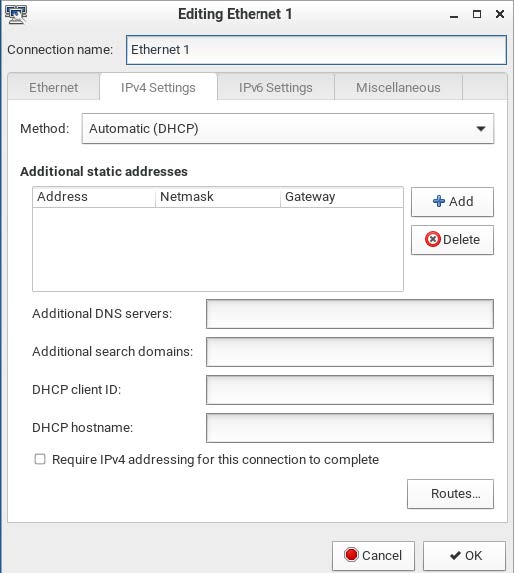This screenshot has height=573, width=514.
Task: Focus the DHCP client ID field
Action: pyautogui.click(x=350, y=390)
